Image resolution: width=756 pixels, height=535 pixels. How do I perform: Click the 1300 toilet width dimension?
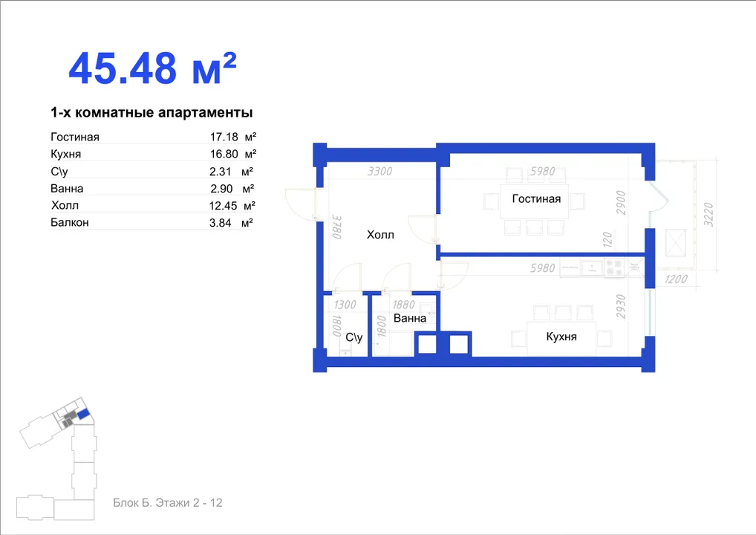pyautogui.click(x=345, y=305)
